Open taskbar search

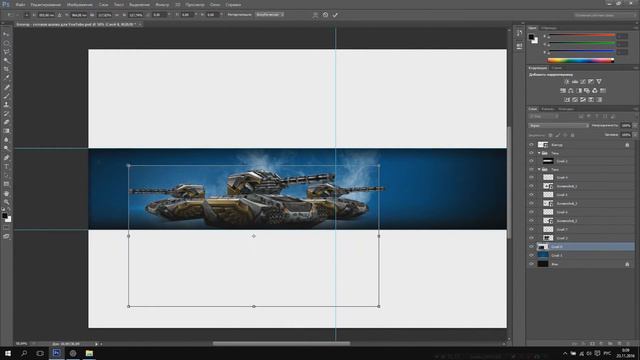24,353
